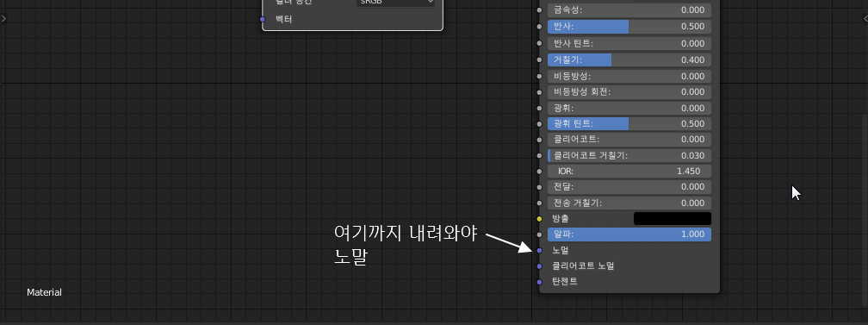Adjust the 광휘 틴트 slider at 0.500

coord(629,123)
